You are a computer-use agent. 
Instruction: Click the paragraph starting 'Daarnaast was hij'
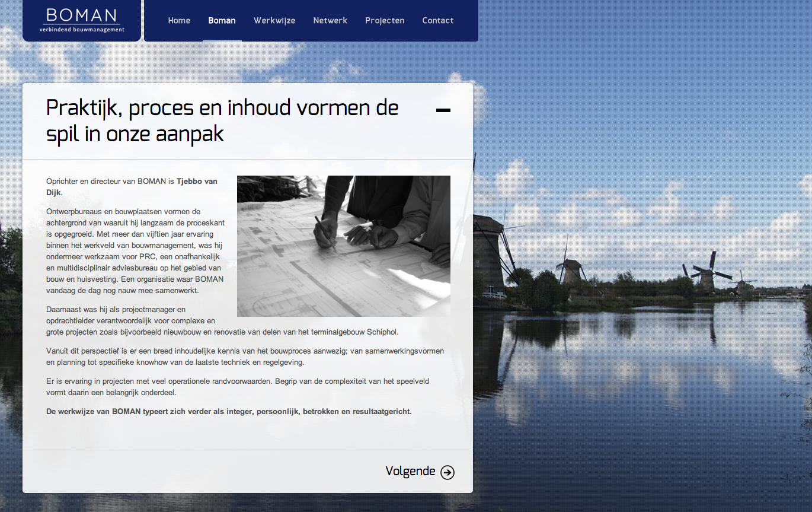[222, 321]
